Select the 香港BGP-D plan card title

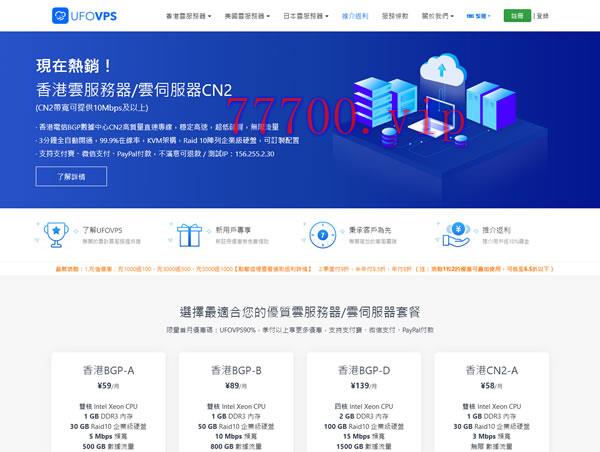364,370
